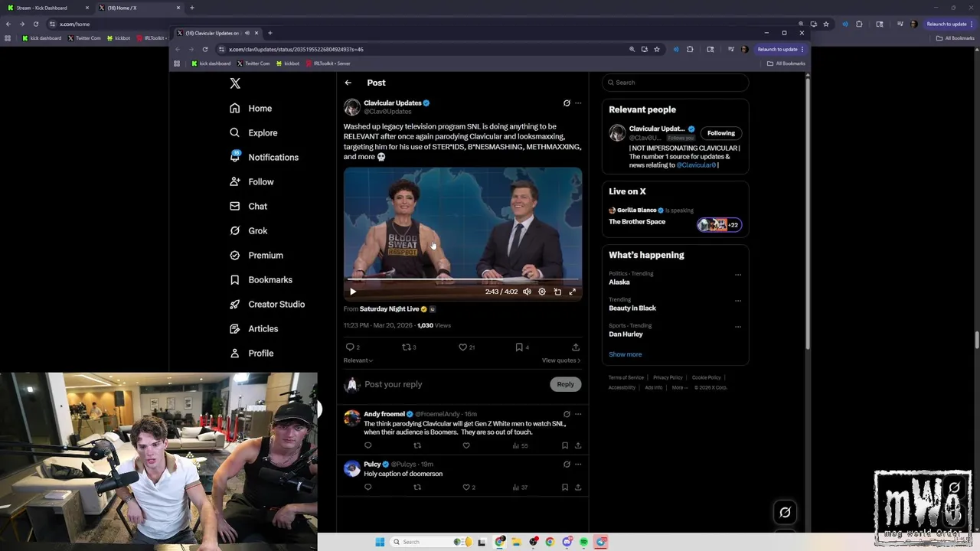This screenshot has height=551, width=980.
Task: Open Chat in the sidebar
Action: tap(248, 207)
